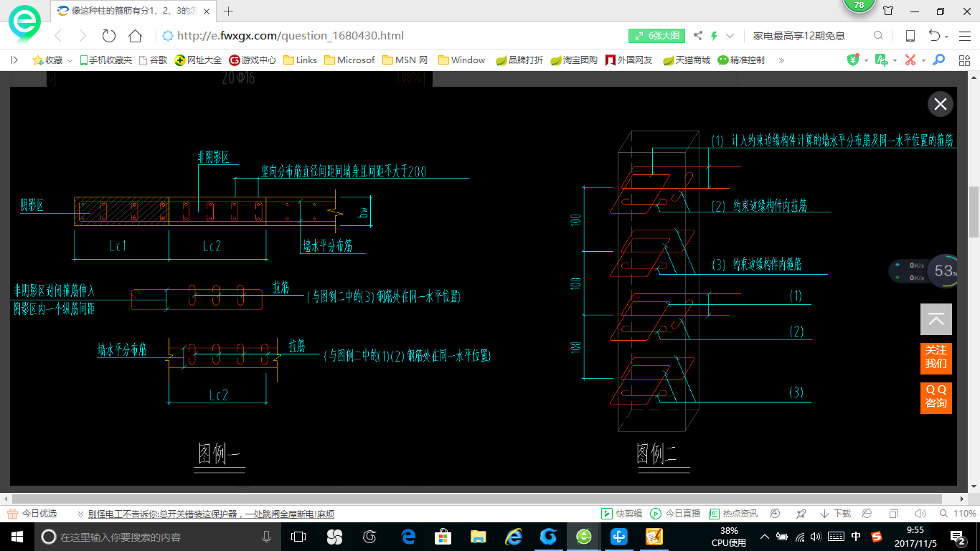Click the 110% zoom level control
The width and height of the screenshot is (980, 551).
pos(958,514)
